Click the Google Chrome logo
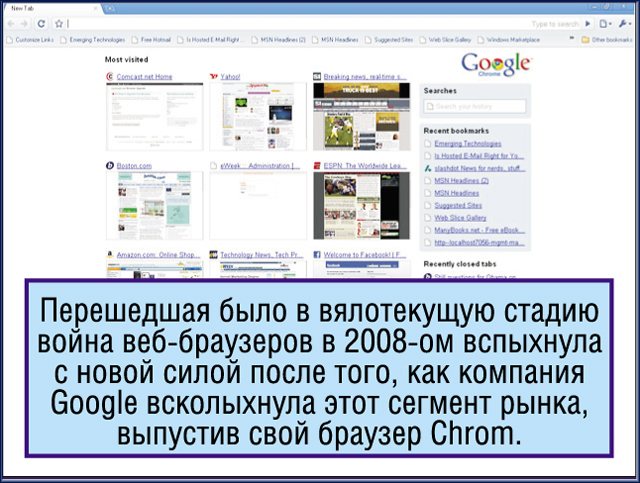 coord(496,65)
